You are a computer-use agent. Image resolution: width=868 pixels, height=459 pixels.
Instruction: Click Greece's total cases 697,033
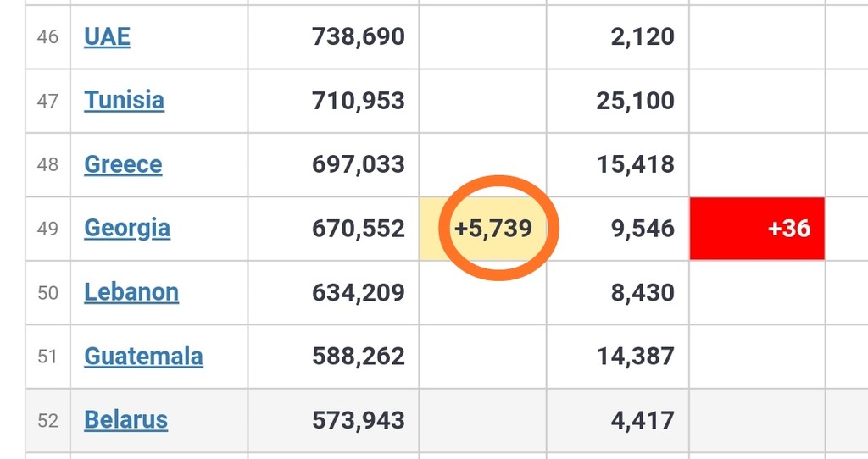point(359,163)
